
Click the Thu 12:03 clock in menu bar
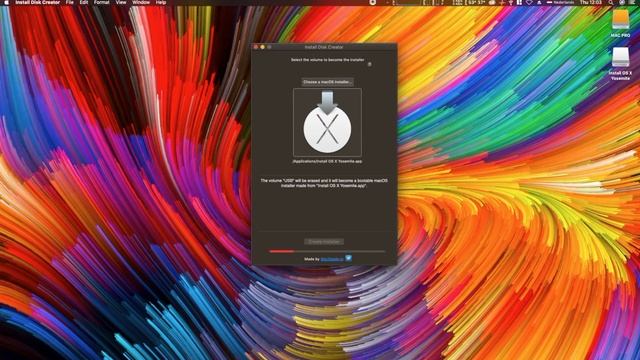click(591, 2)
